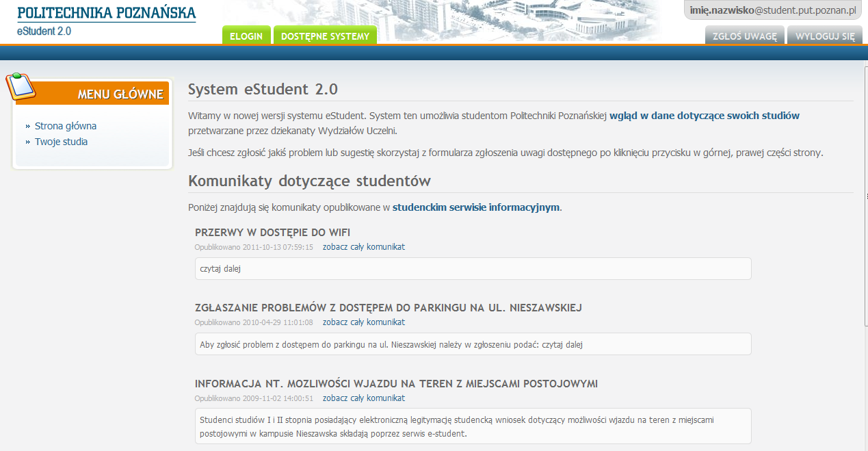Screen dimensions: 868x451
Task: Open the ELOGIN tab
Action: 246,36
